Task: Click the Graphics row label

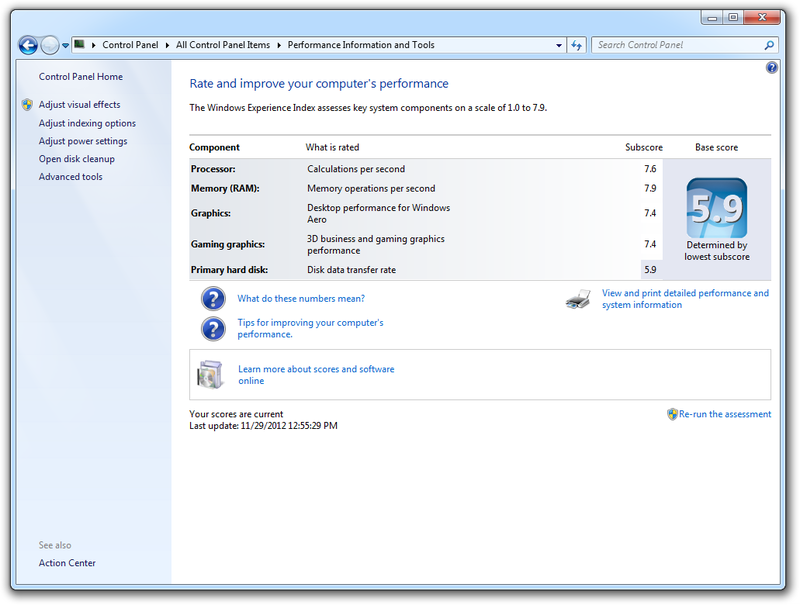Action: (x=211, y=213)
